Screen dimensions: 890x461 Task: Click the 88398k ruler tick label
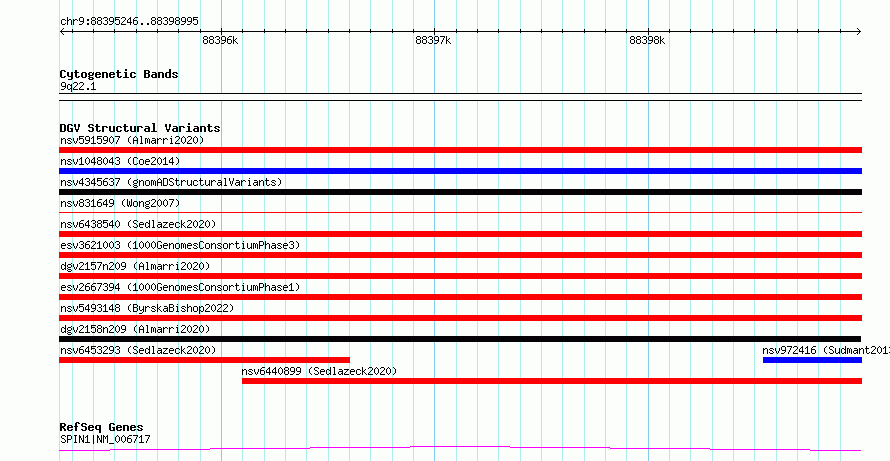click(647, 41)
